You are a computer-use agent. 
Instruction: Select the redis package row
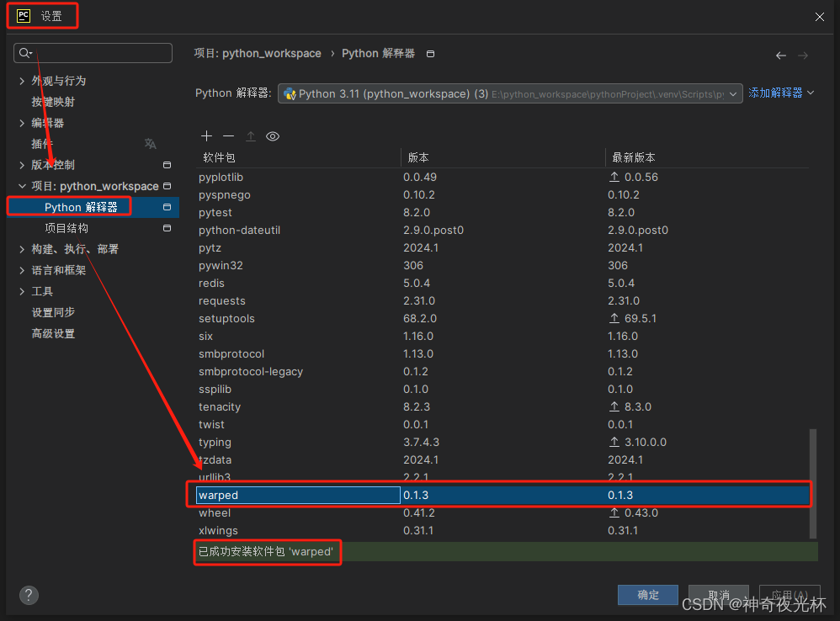click(502, 283)
